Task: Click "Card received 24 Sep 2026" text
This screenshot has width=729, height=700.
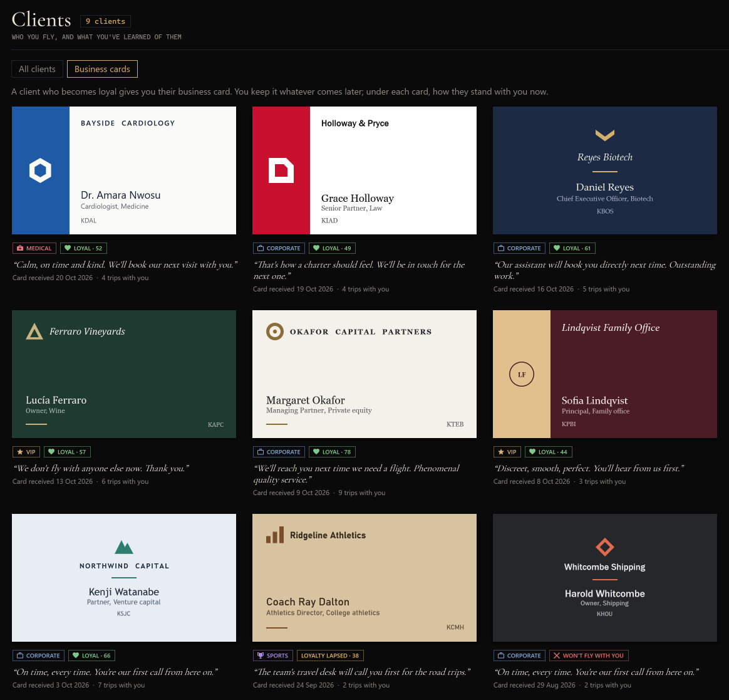Action: (293, 685)
